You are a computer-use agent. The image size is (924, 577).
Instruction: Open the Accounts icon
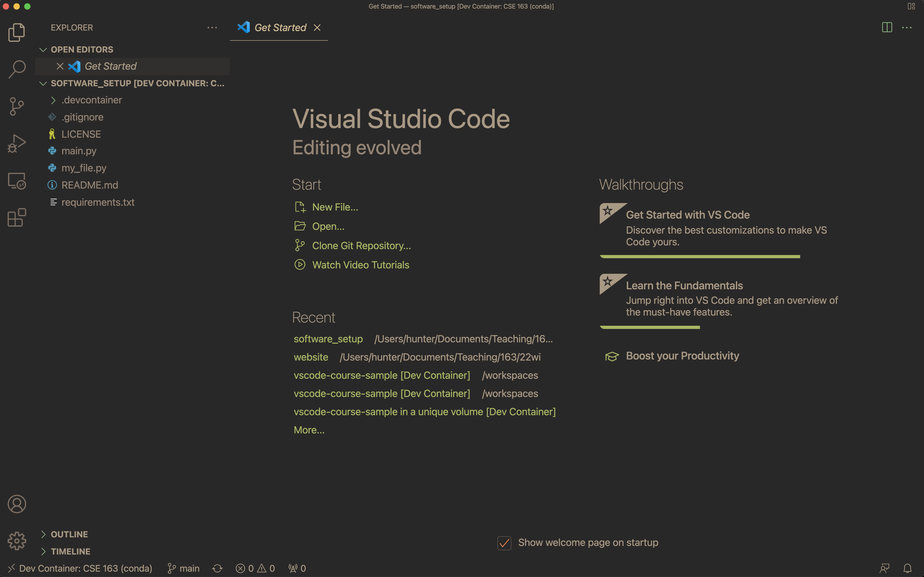coord(17,504)
